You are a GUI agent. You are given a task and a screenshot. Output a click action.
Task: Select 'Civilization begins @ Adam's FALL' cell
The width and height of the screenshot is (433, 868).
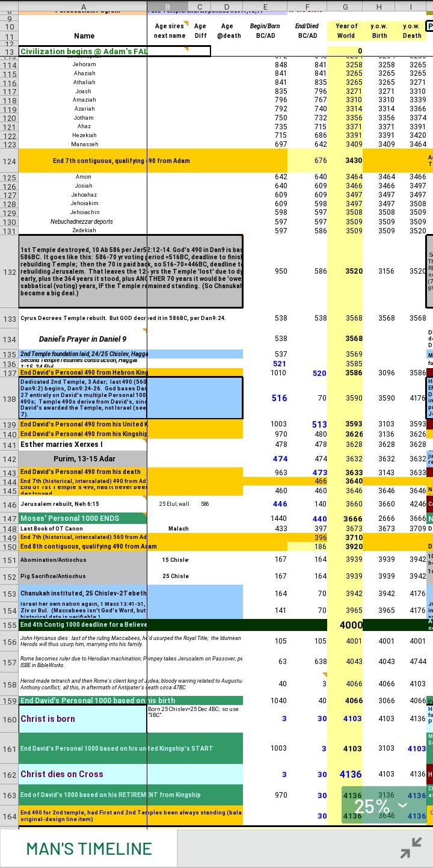click(x=114, y=51)
